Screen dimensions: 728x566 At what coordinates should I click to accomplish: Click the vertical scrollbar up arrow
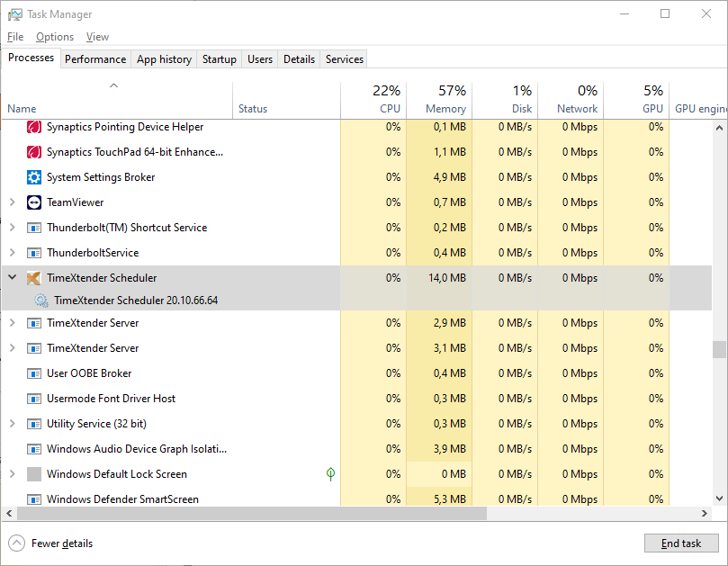[719, 128]
